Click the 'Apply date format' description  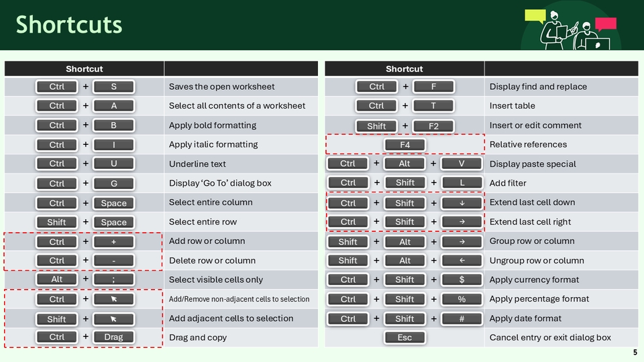(525, 318)
